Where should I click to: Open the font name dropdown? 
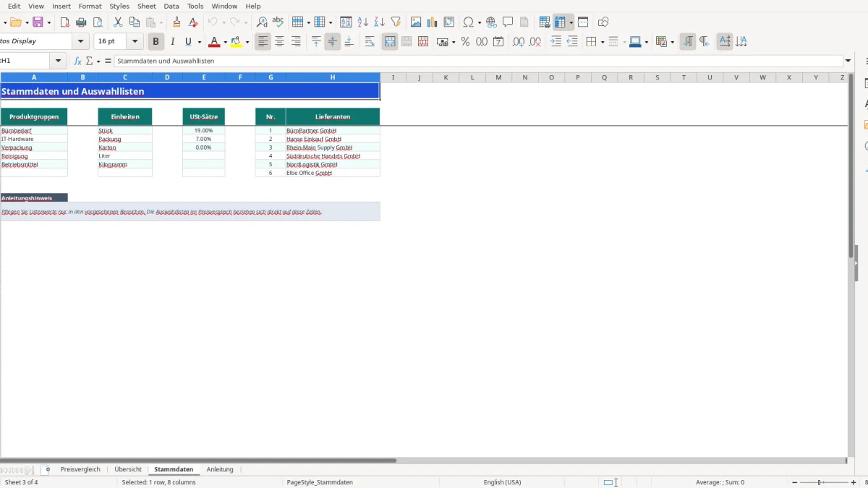tap(81, 42)
